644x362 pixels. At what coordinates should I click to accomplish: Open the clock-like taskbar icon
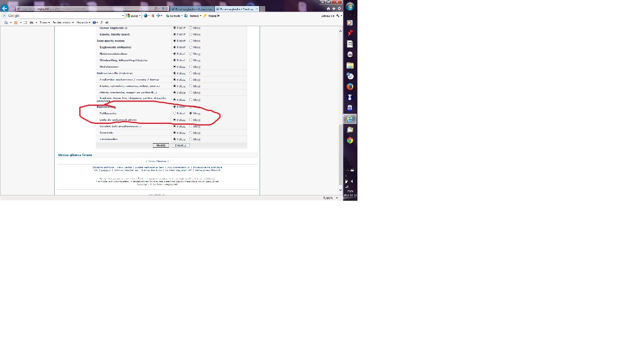350,54
